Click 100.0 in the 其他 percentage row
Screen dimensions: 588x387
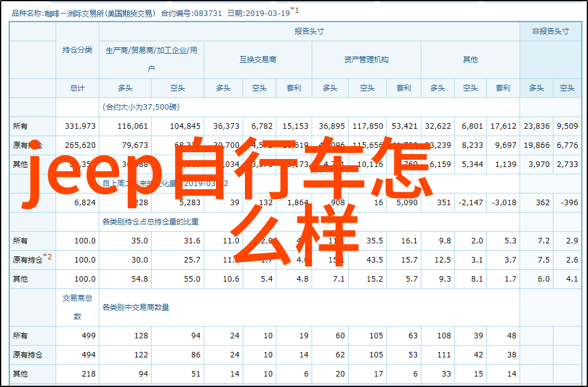(x=85, y=279)
